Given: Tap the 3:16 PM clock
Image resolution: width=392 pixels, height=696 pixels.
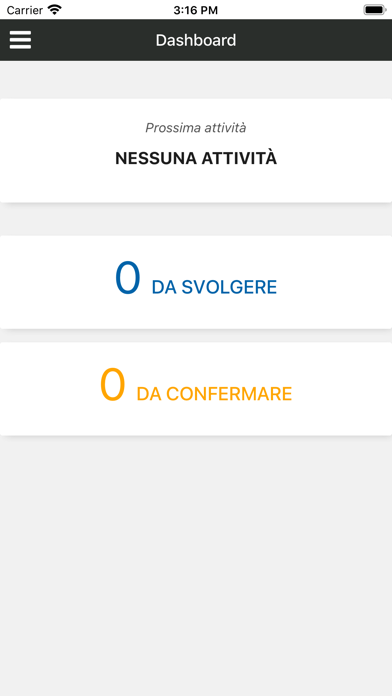Looking at the screenshot, I should click(x=196, y=10).
